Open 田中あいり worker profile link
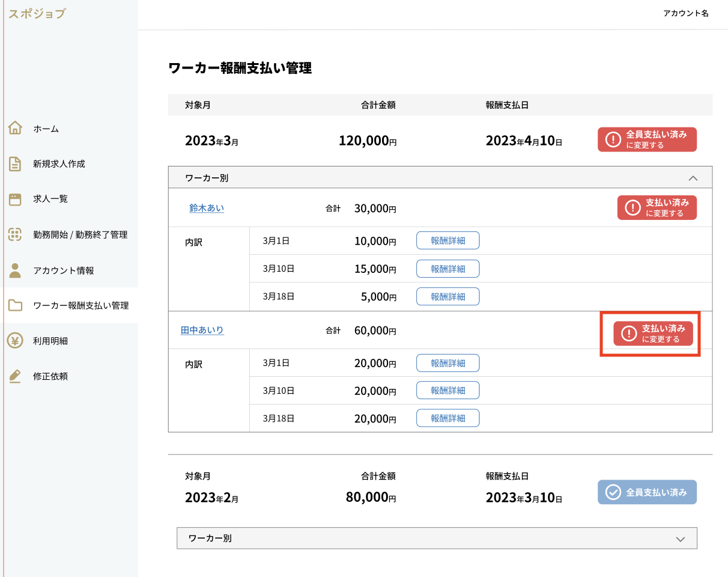This screenshot has height=577, width=728. click(x=202, y=330)
